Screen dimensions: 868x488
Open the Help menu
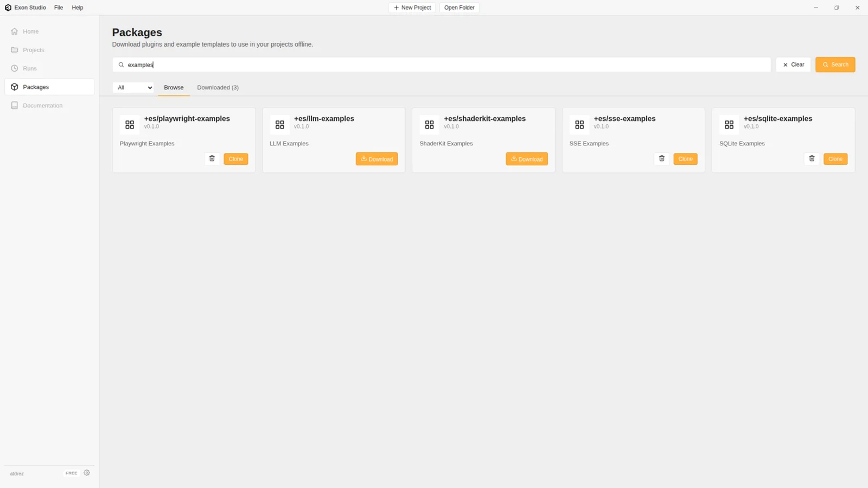(x=78, y=8)
